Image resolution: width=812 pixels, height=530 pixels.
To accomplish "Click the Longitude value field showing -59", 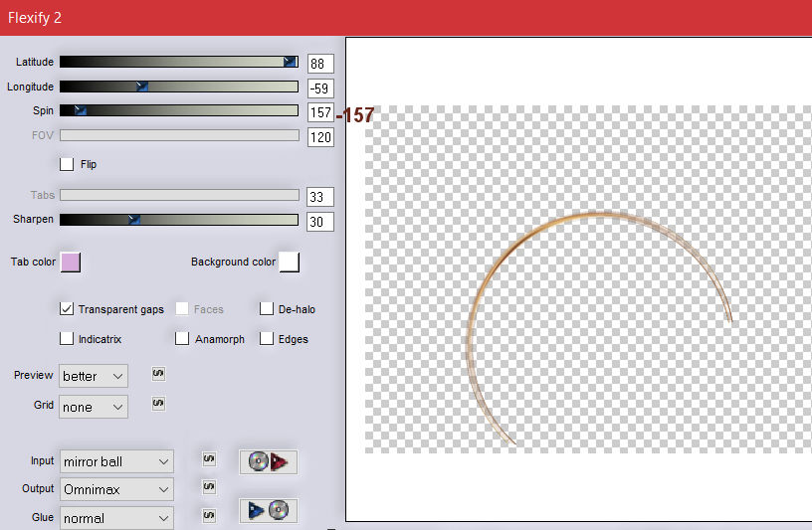I will [x=320, y=88].
